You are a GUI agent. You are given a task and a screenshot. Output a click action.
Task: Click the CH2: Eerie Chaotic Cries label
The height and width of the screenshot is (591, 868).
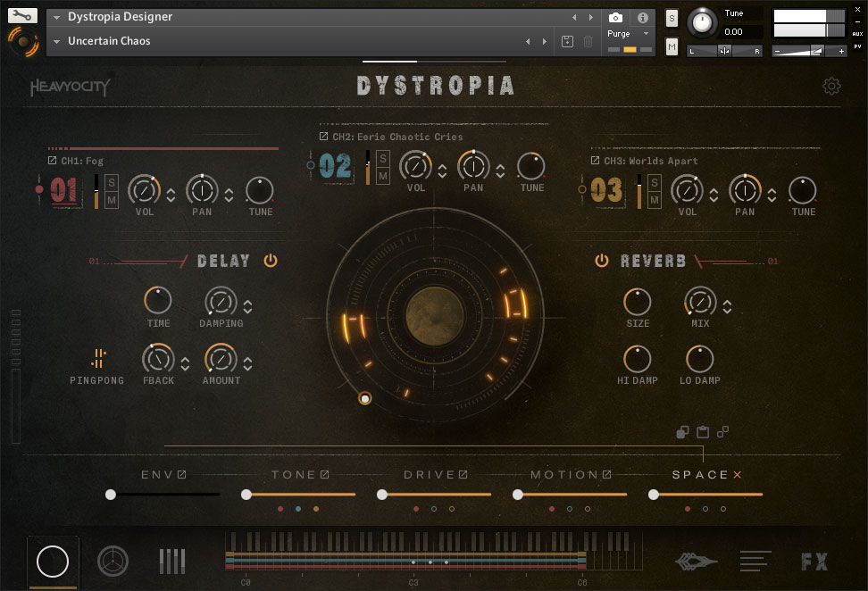[397, 137]
